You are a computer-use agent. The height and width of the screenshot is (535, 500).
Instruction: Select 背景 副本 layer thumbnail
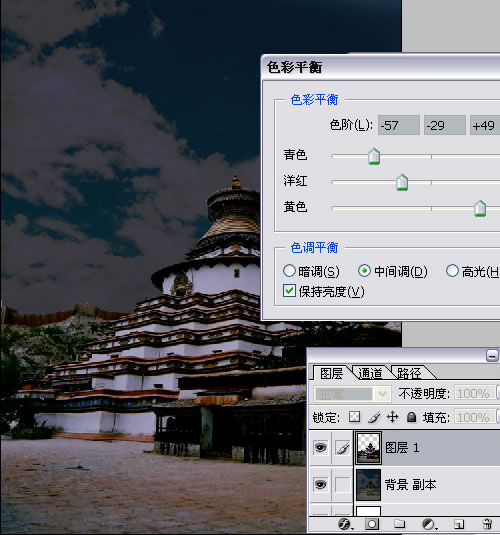point(368,485)
